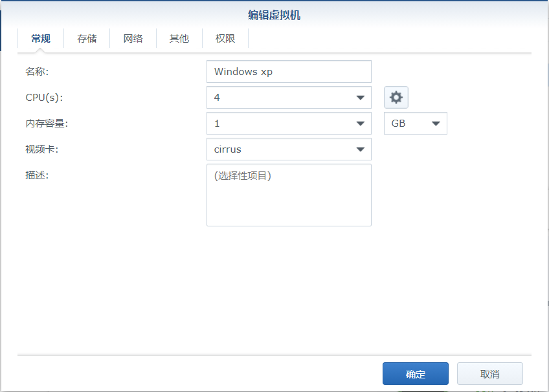Switch to the 权限 tab
This screenshot has height=392, width=549.
coord(225,38)
